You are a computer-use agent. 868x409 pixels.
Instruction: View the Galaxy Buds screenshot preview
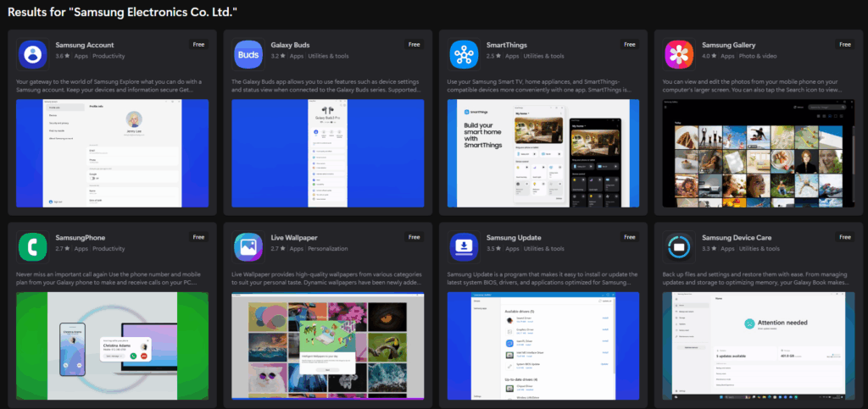point(328,153)
